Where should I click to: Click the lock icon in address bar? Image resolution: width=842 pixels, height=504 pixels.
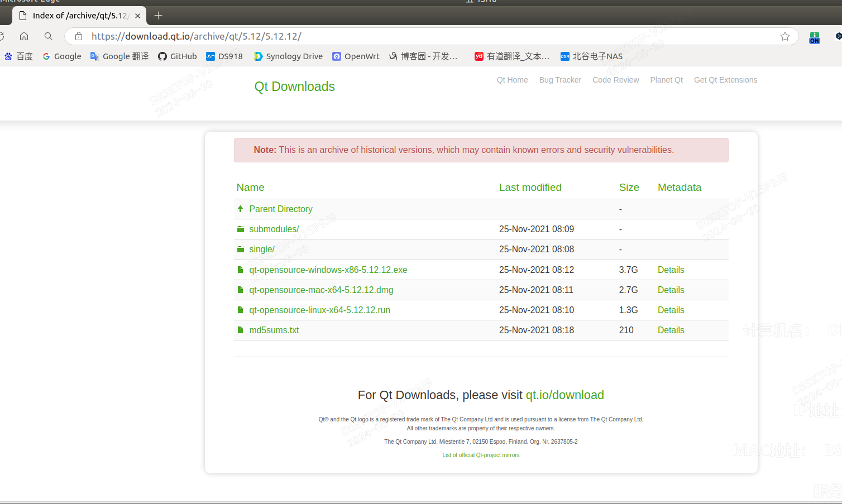[x=79, y=36]
